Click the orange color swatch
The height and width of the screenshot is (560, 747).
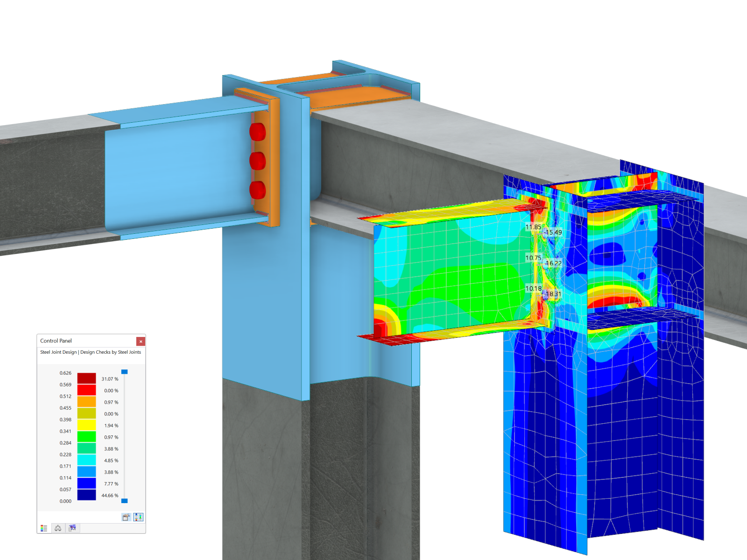point(86,402)
